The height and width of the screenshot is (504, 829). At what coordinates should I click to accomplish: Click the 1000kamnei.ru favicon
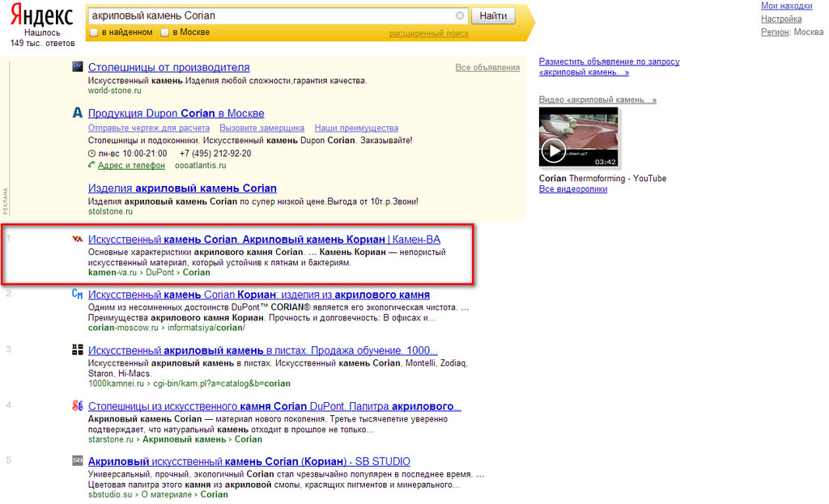click(78, 349)
